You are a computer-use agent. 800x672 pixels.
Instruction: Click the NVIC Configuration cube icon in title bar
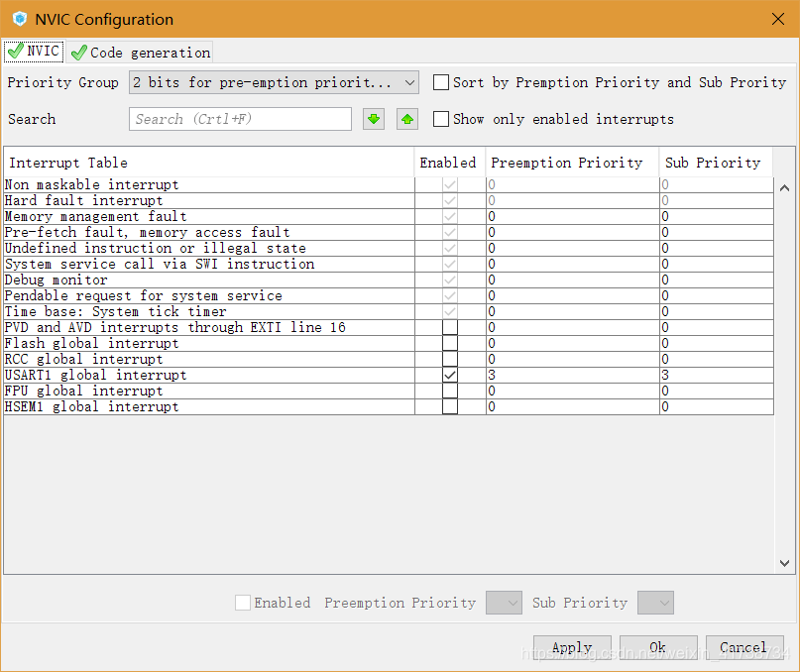coord(20,19)
